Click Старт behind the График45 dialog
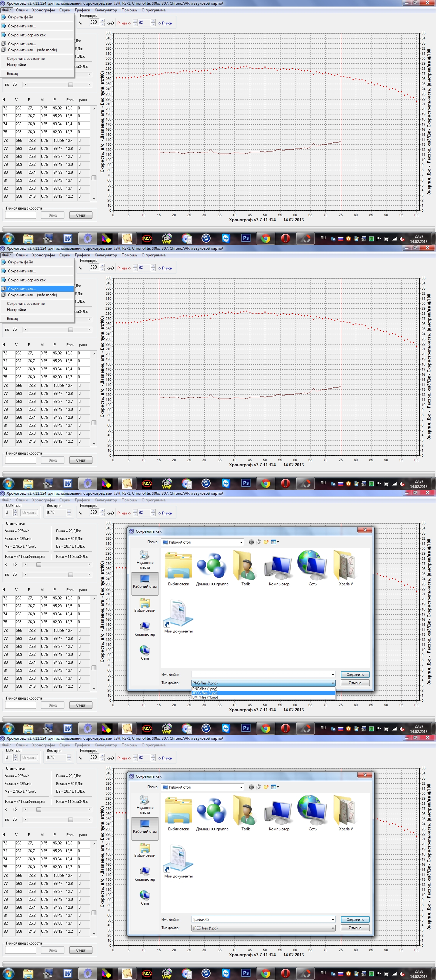Viewport: 436px width, 980px height. (x=81, y=950)
